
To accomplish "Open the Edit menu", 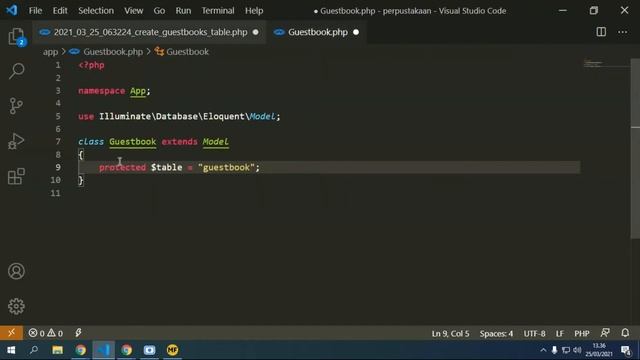I will (x=60, y=11).
